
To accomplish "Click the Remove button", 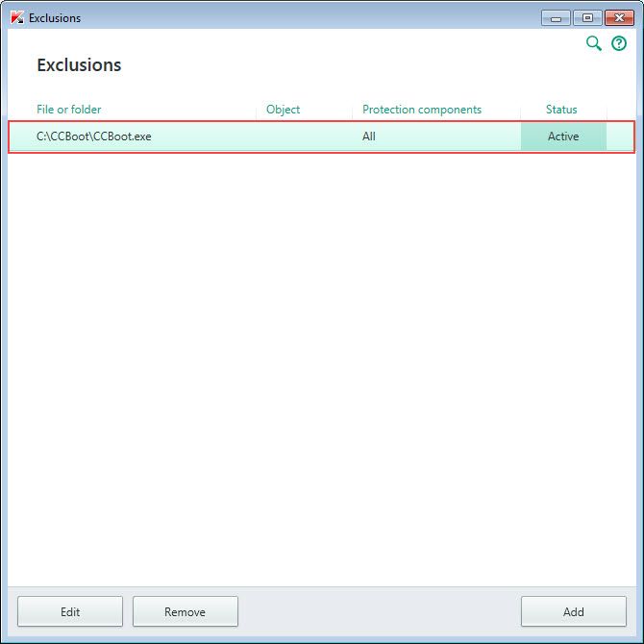I will (x=186, y=611).
